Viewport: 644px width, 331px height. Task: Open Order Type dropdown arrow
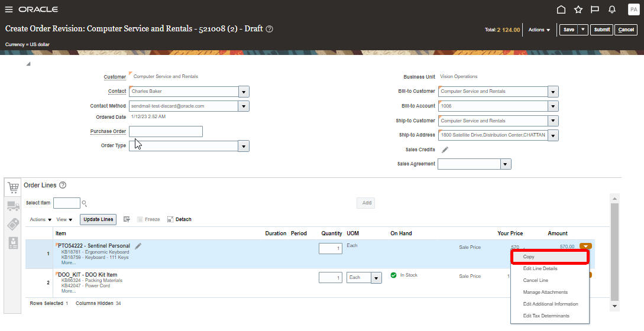tap(244, 146)
